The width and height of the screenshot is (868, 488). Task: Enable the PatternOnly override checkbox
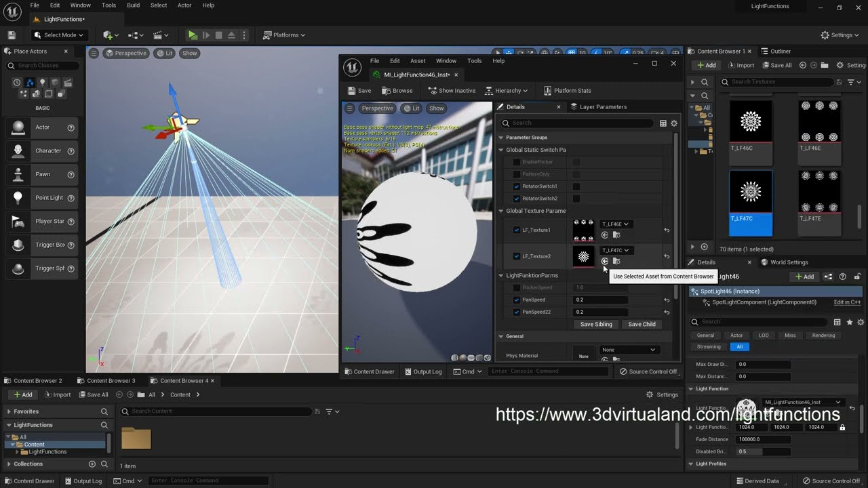click(x=517, y=174)
